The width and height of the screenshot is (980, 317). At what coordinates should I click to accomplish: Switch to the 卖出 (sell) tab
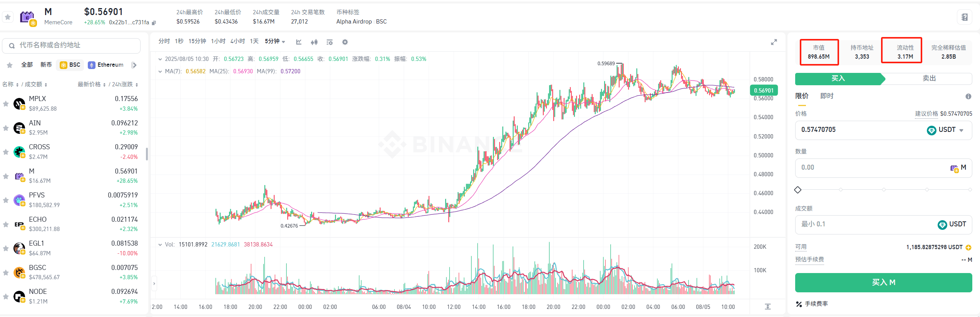pyautogui.click(x=929, y=79)
